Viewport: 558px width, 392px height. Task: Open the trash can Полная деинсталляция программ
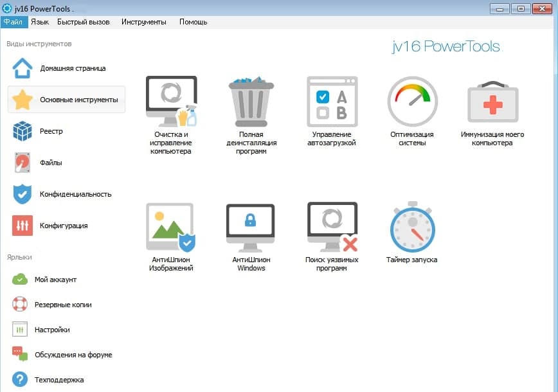pos(251,102)
